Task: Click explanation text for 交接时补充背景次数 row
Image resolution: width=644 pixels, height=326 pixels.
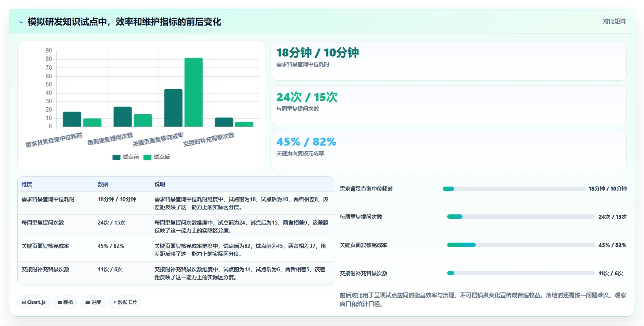Action: click(x=240, y=274)
